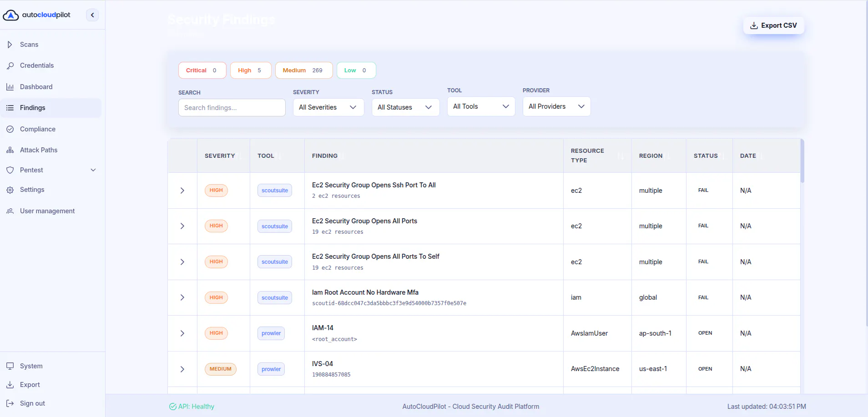Click the User management people icon

point(10,211)
